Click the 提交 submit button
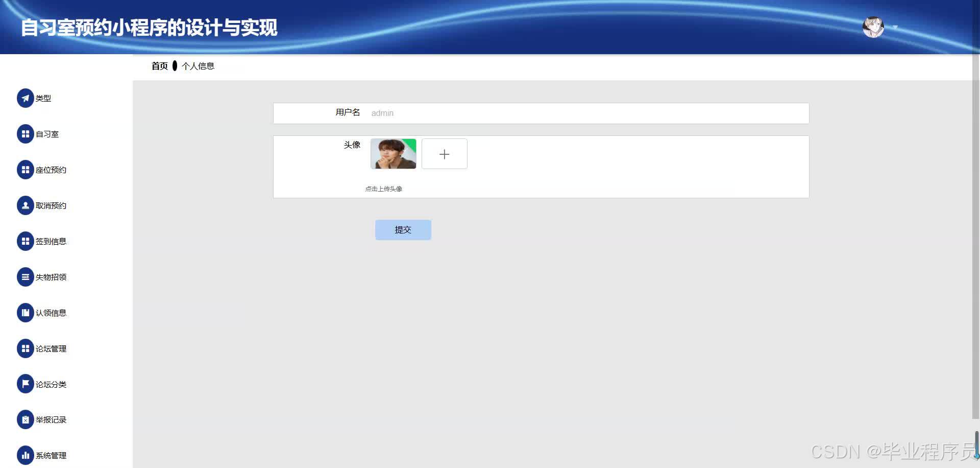Image resolution: width=980 pixels, height=468 pixels. tap(403, 229)
